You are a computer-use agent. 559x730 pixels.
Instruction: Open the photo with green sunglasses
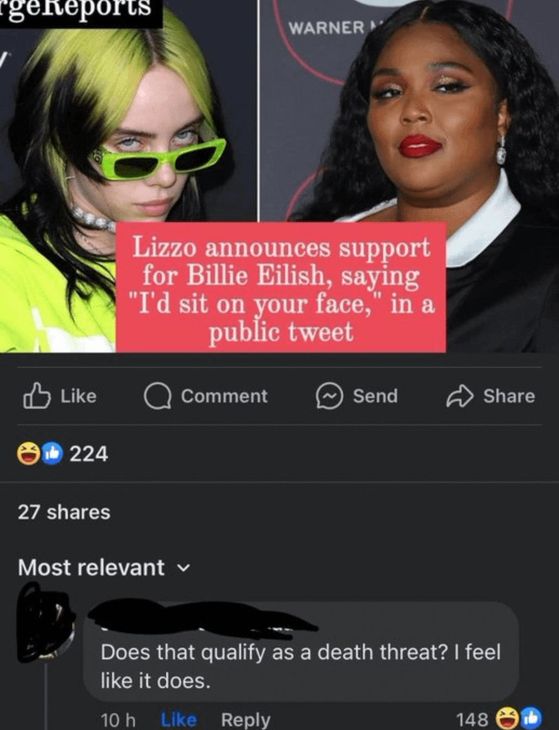click(128, 176)
